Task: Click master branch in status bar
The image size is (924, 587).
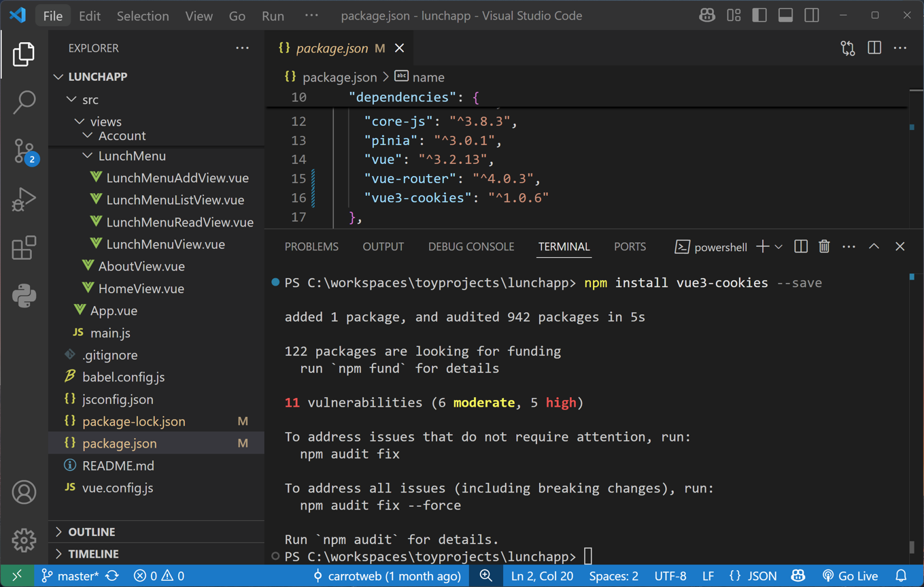Action: pyautogui.click(x=70, y=576)
